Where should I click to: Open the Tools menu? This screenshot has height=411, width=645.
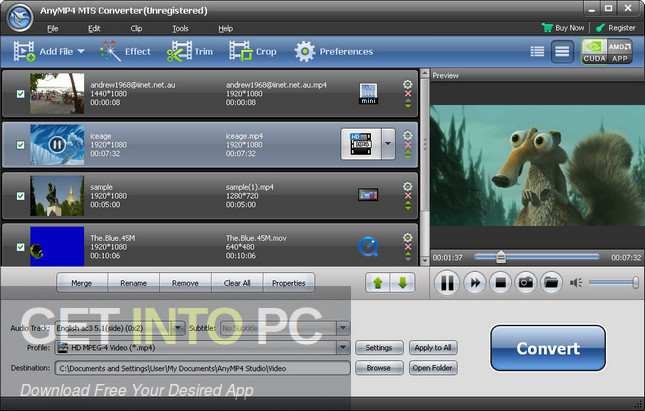point(180,28)
